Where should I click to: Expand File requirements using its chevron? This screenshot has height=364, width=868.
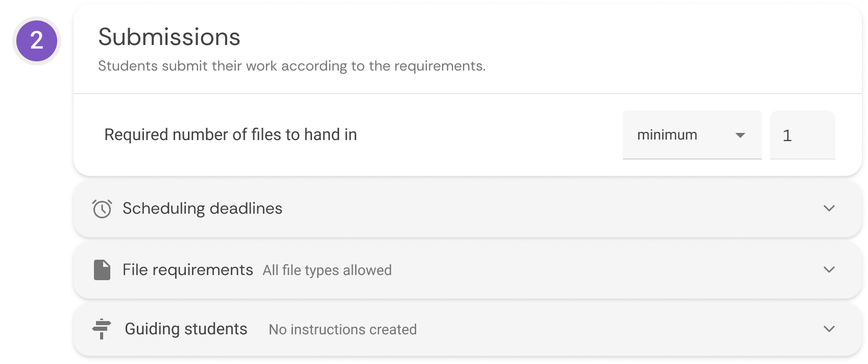point(829,270)
